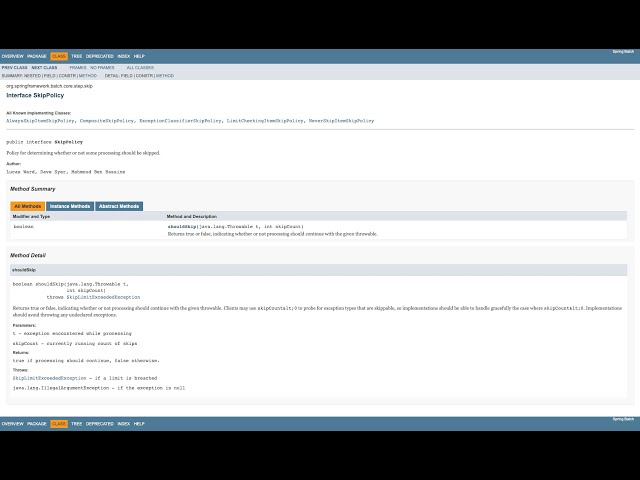Image resolution: width=640 pixels, height=480 pixels.
Task: Click the 'Method Detail' heading
Action: coord(28,256)
